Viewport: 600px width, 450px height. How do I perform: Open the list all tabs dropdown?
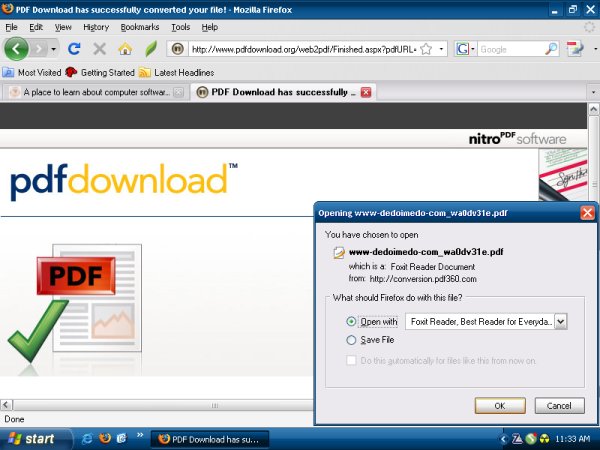tap(593, 92)
